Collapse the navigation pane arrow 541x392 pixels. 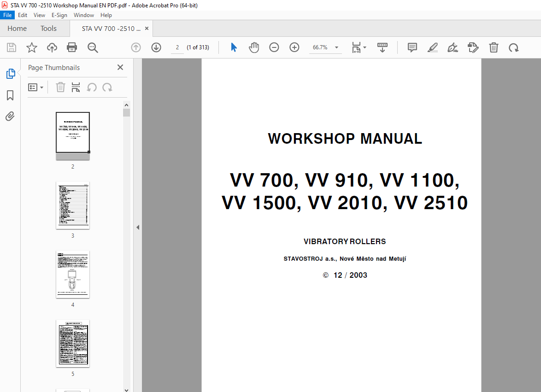[138, 227]
